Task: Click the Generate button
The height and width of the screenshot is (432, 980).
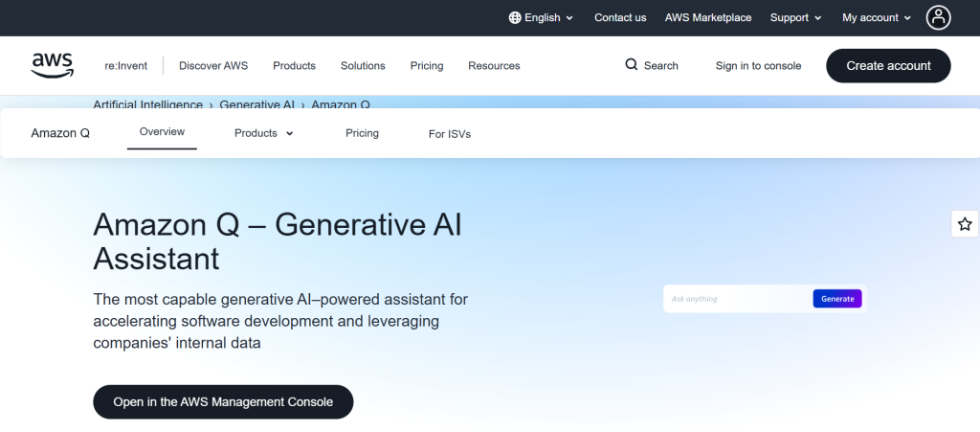Action: tap(837, 299)
